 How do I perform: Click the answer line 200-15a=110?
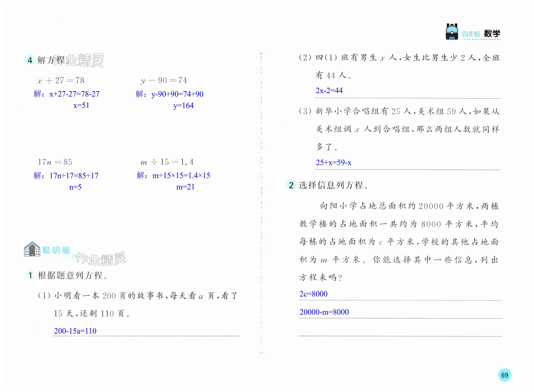[x=75, y=331]
